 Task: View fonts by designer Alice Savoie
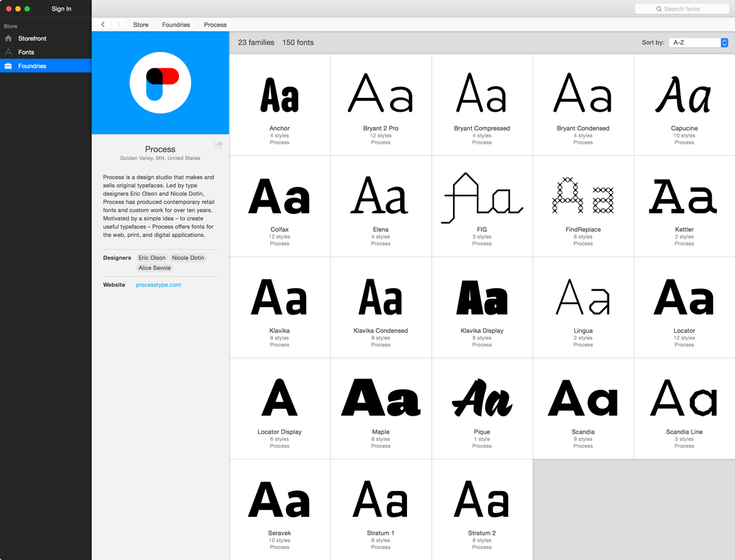coord(154,267)
